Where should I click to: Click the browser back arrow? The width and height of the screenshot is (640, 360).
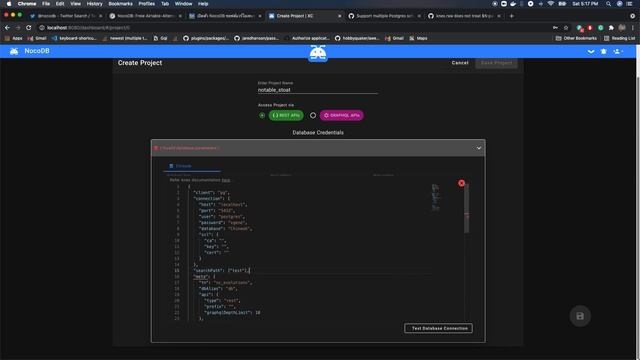pos(7,28)
